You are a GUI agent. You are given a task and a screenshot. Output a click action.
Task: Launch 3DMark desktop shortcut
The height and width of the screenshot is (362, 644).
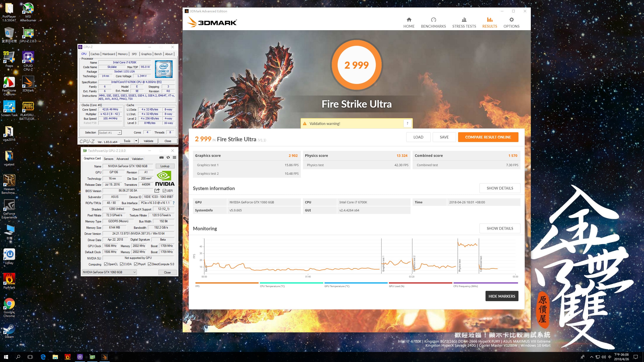coord(28,84)
